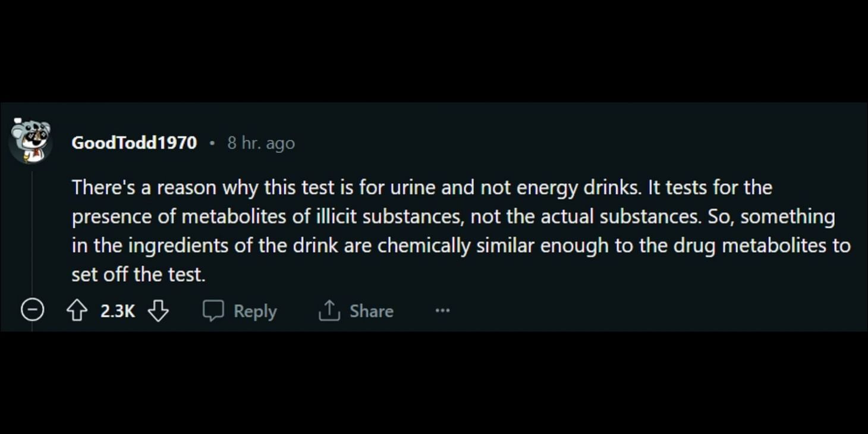868x434 pixels.
Task: Open the three-dot more options menu
Action: click(x=442, y=310)
